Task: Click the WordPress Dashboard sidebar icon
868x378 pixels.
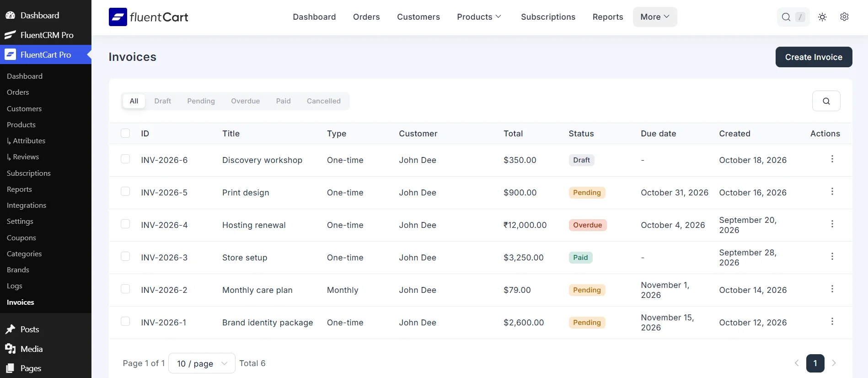Action: tap(10, 15)
